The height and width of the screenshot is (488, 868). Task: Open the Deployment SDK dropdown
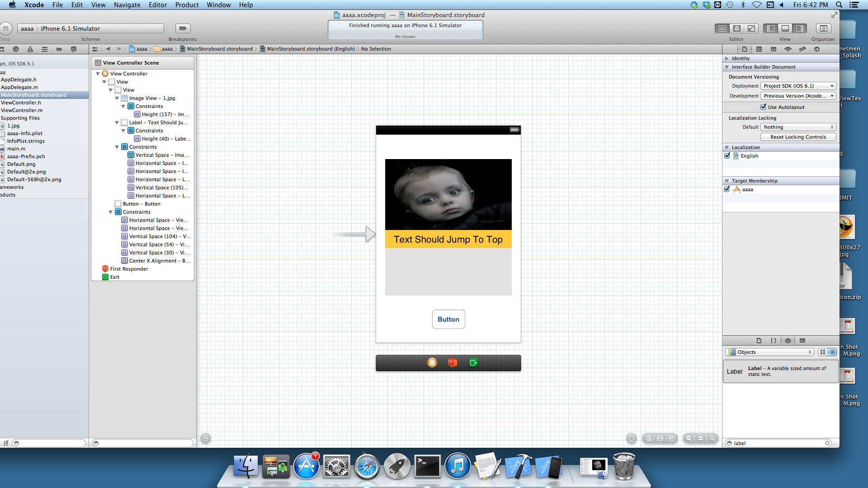click(798, 86)
